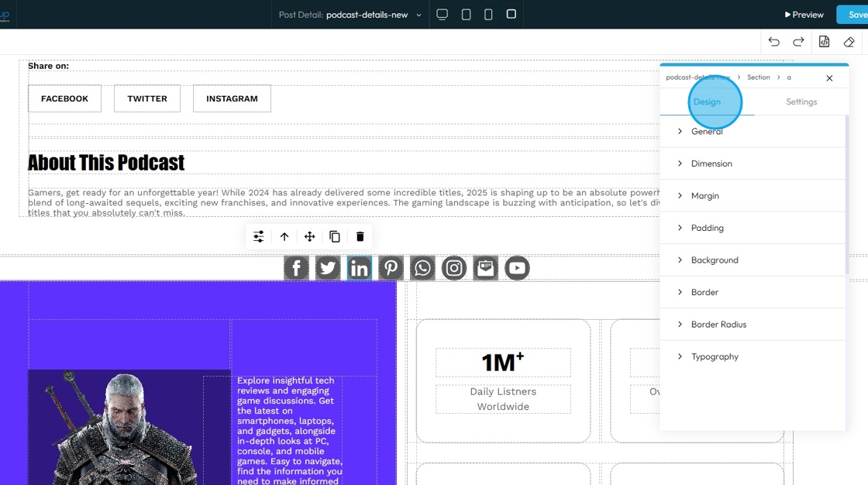Click the eraser clear icon

point(849,42)
